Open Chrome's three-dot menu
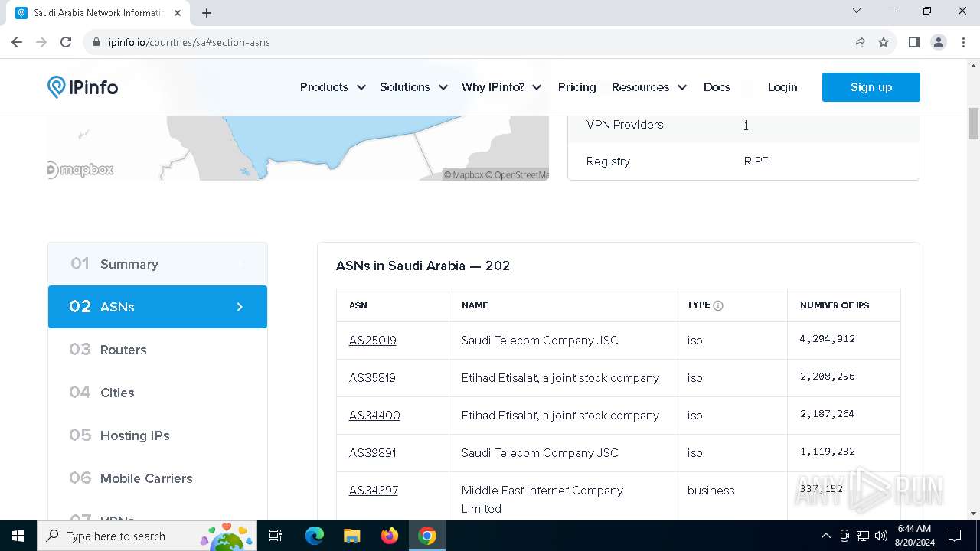Screen dimensions: 980x551 (x=962, y=42)
